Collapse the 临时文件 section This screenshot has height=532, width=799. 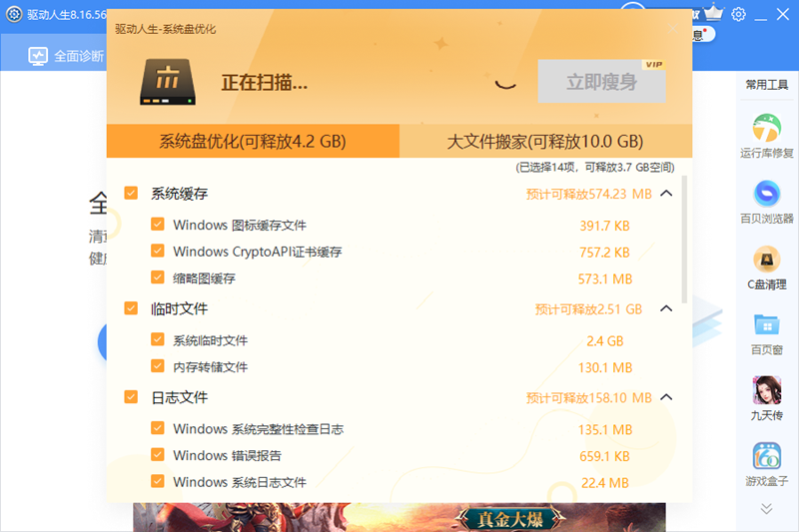click(667, 309)
